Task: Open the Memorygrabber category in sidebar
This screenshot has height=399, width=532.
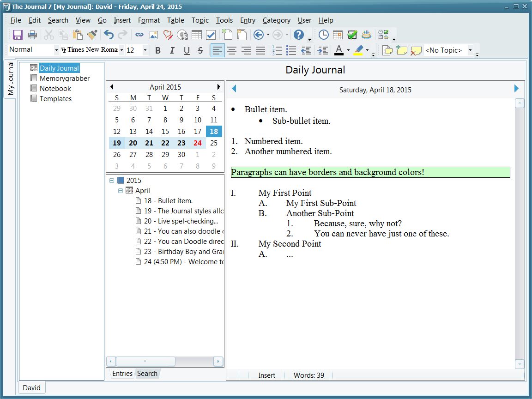Action: coord(64,79)
